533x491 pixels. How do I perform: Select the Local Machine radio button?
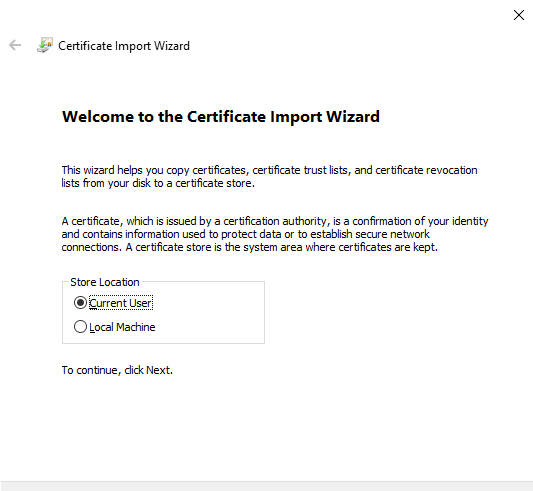tap(80, 326)
